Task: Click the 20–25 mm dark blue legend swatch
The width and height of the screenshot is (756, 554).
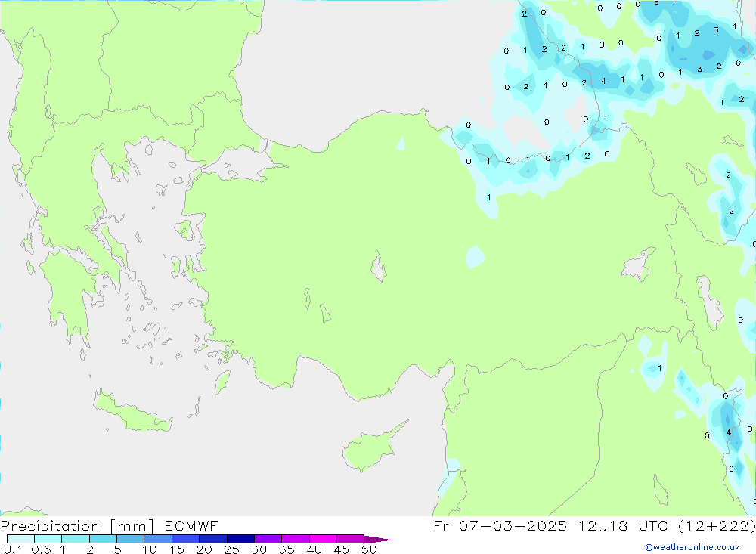Action: coord(213,539)
